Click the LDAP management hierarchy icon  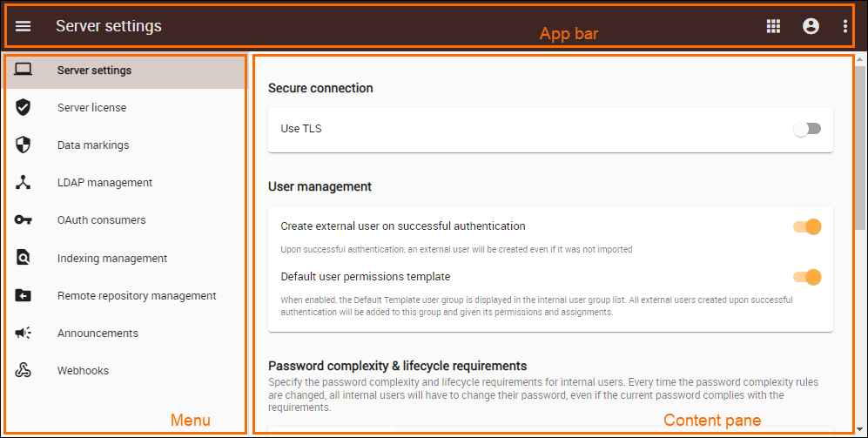(x=24, y=182)
